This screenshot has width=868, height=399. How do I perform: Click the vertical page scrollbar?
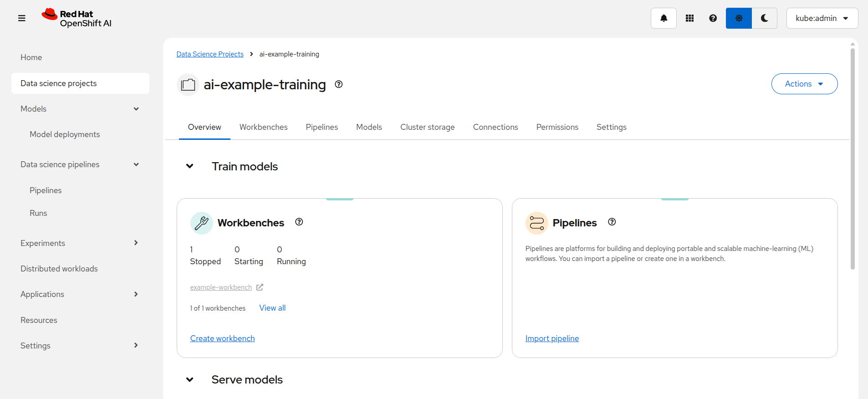click(853, 159)
